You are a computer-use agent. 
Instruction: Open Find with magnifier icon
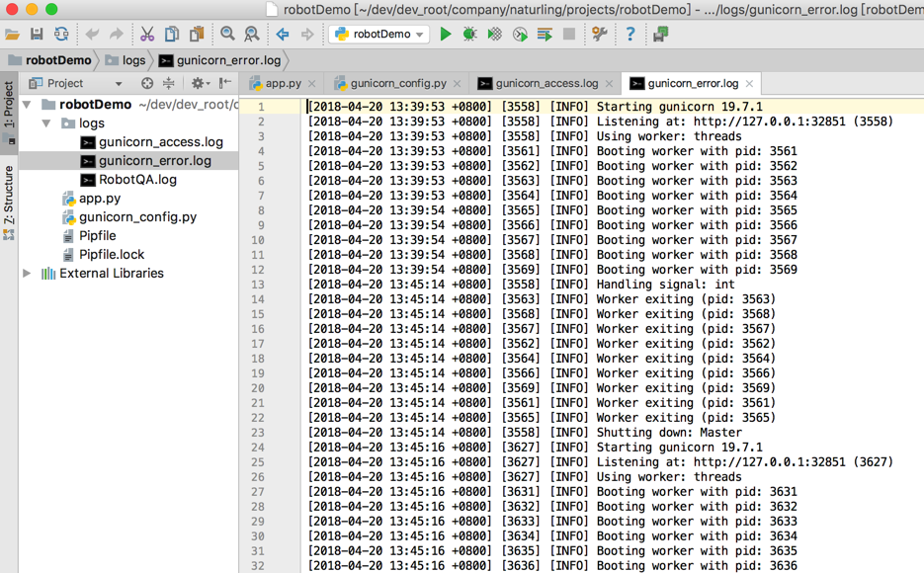click(227, 35)
